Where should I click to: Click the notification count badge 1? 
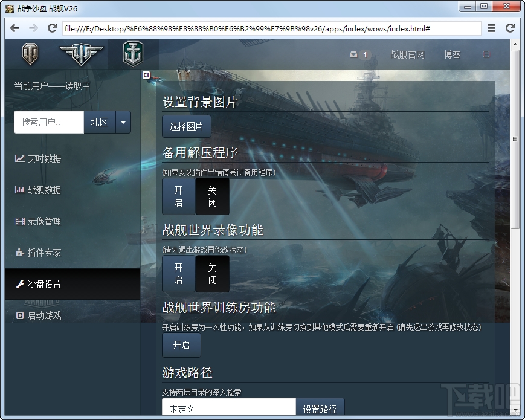[365, 54]
